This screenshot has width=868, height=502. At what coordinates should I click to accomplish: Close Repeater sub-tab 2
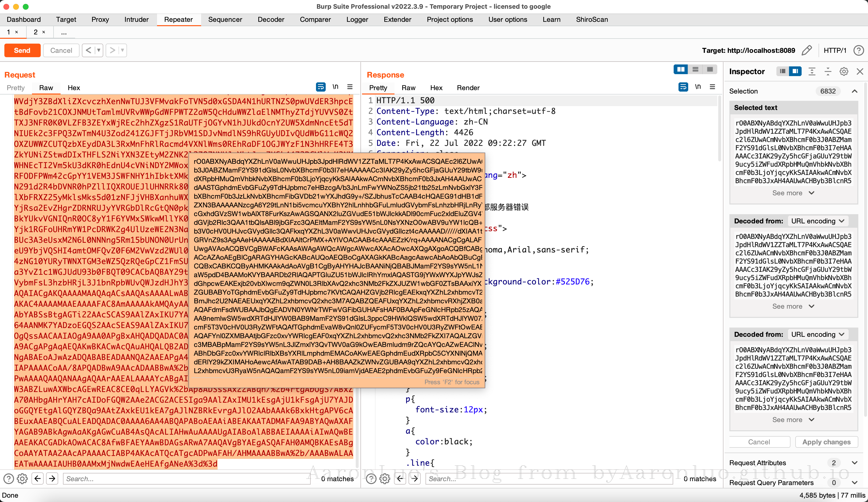pyautogui.click(x=44, y=32)
